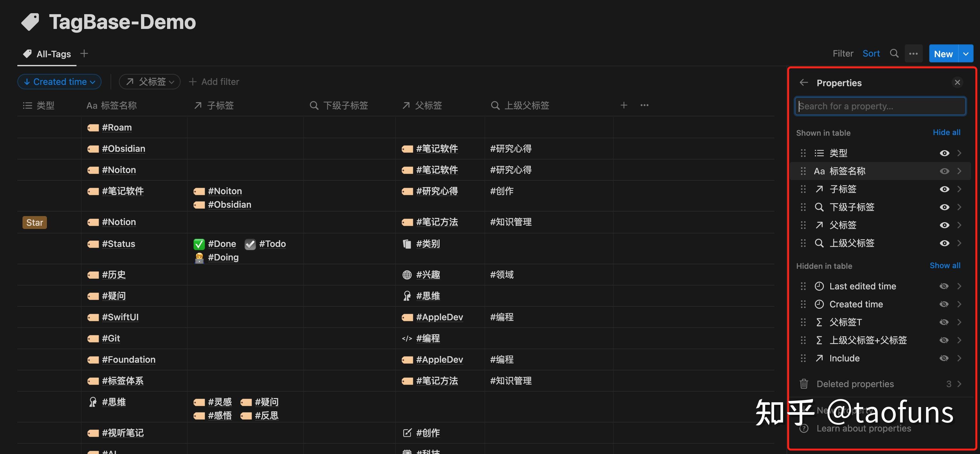Click the back arrow in Properties panel
The width and height of the screenshot is (980, 454).
pos(804,83)
